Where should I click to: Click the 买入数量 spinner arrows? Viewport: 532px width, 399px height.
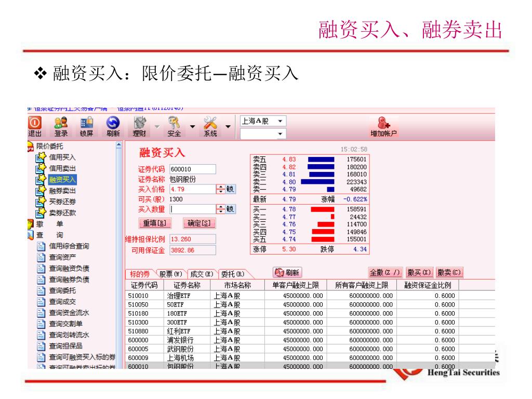pyautogui.click(x=221, y=209)
